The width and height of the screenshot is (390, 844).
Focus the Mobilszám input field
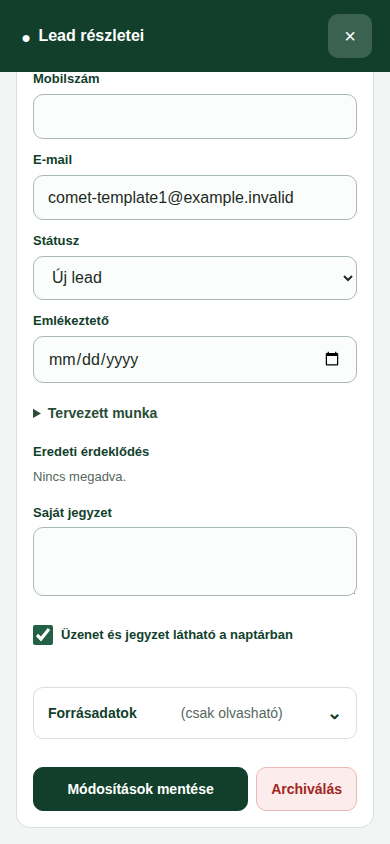click(195, 117)
